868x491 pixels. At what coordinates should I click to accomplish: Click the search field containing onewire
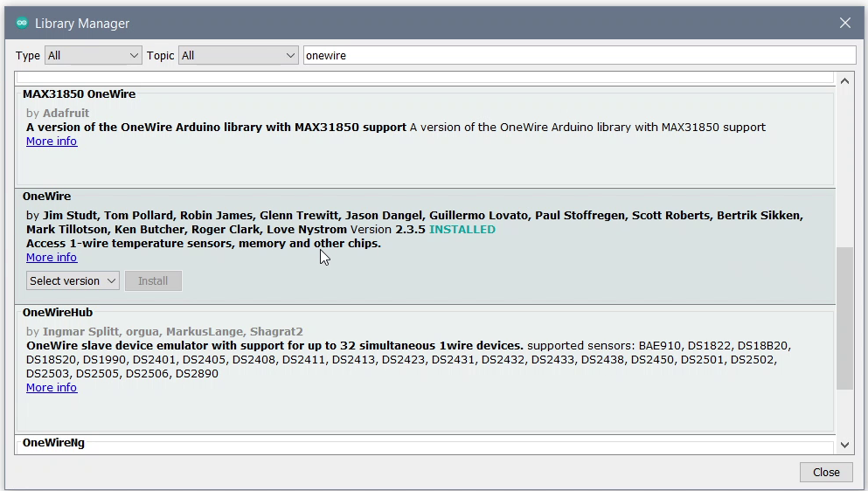tap(580, 55)
